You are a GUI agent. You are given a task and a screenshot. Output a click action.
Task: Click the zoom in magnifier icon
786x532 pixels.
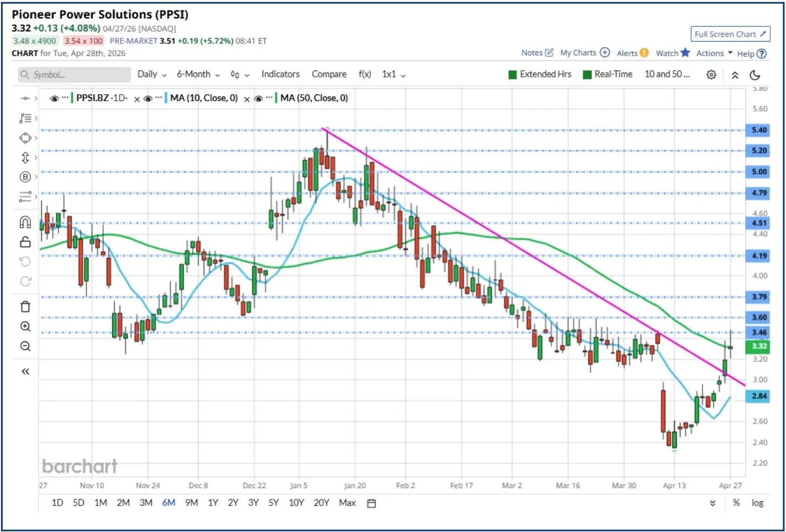pos(25,326)
